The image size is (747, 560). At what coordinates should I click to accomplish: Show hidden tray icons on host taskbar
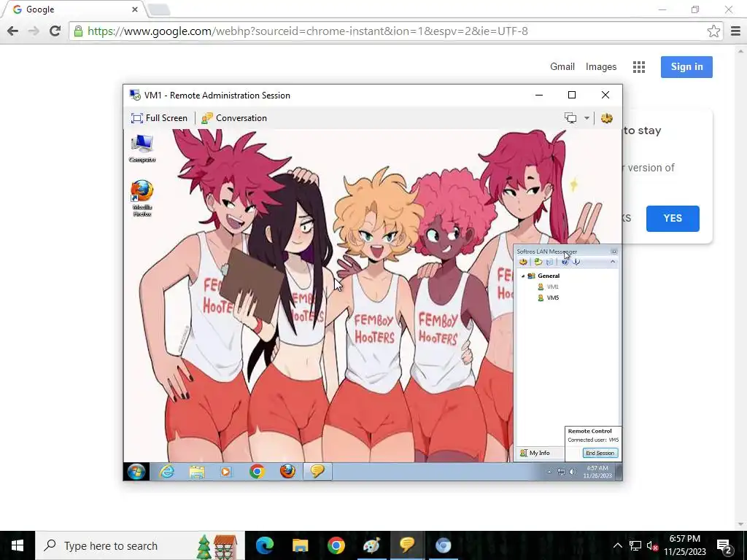(617, 545)
